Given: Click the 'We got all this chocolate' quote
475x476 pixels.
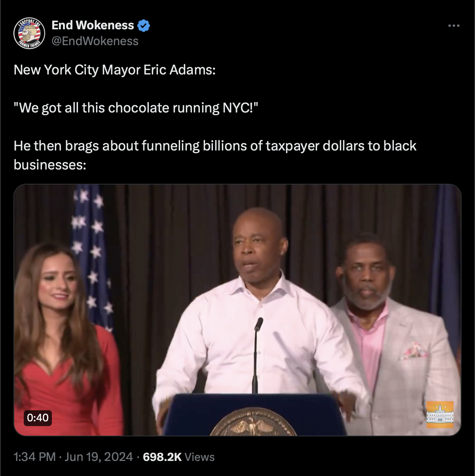Looking at the screenshot, I should point(136,108).
